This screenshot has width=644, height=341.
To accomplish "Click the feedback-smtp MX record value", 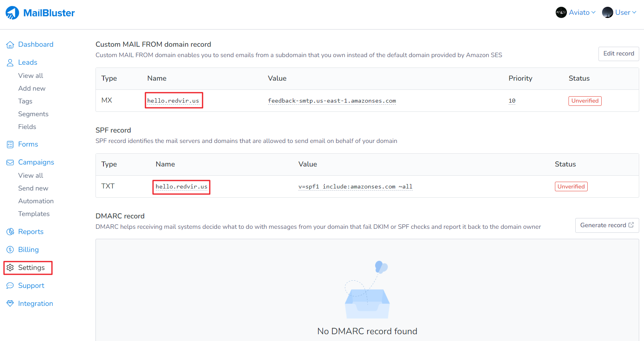I will [x=332, y=101].
